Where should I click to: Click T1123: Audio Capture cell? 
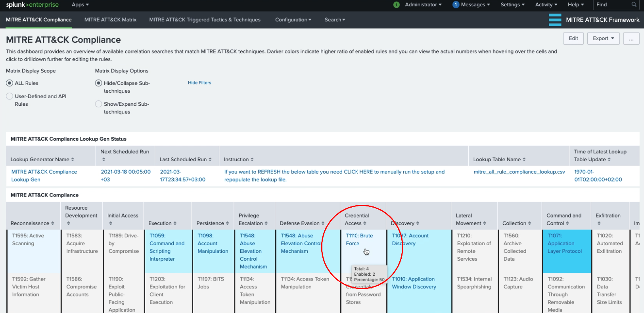pos(519,293)
